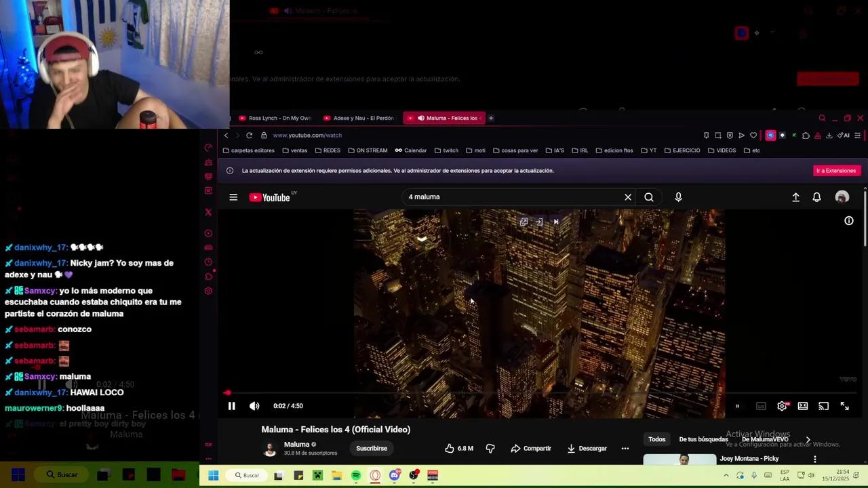The image size is (868, 488).
Task: Select the Todos filter chip
Action: point(656,439)
